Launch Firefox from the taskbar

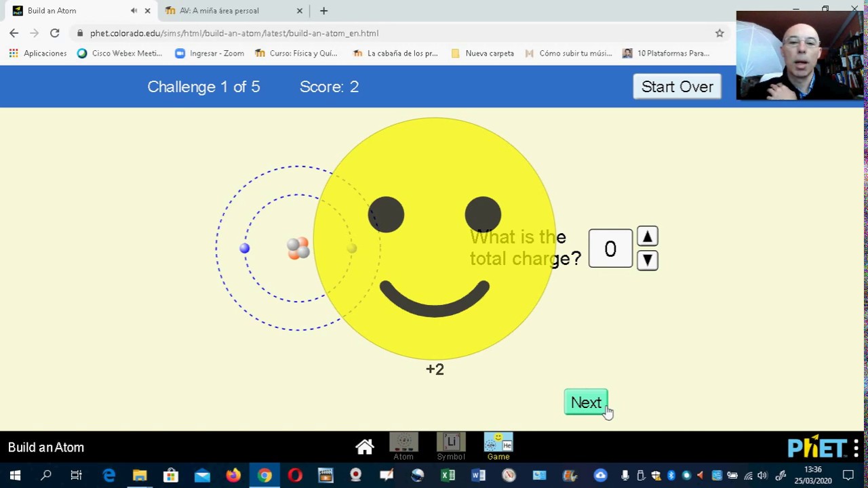pos(233,476)
